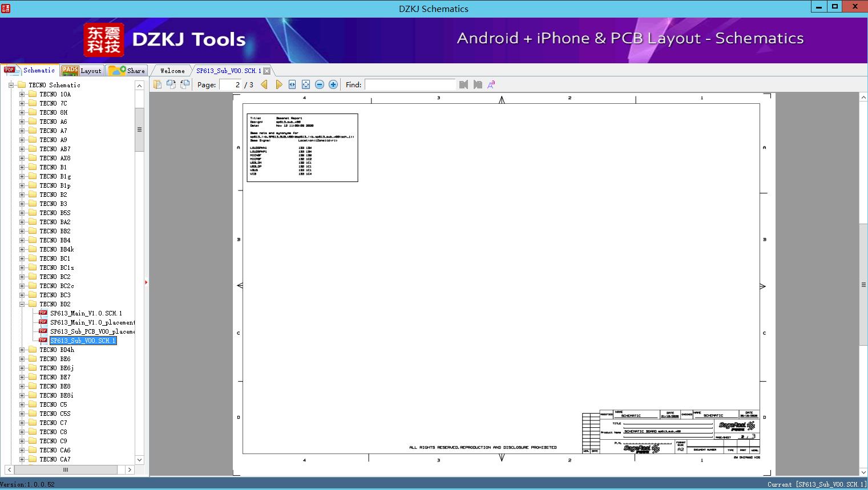
Task: Click the Find text field
Action: click(x=410, y=84)
